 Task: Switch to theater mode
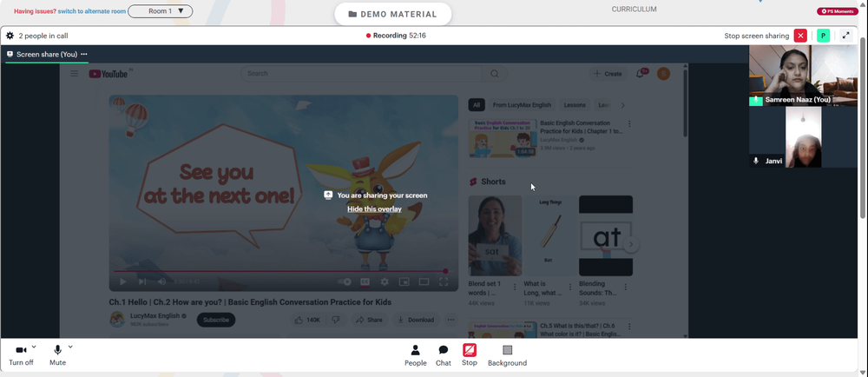click(x=424, y=281)
